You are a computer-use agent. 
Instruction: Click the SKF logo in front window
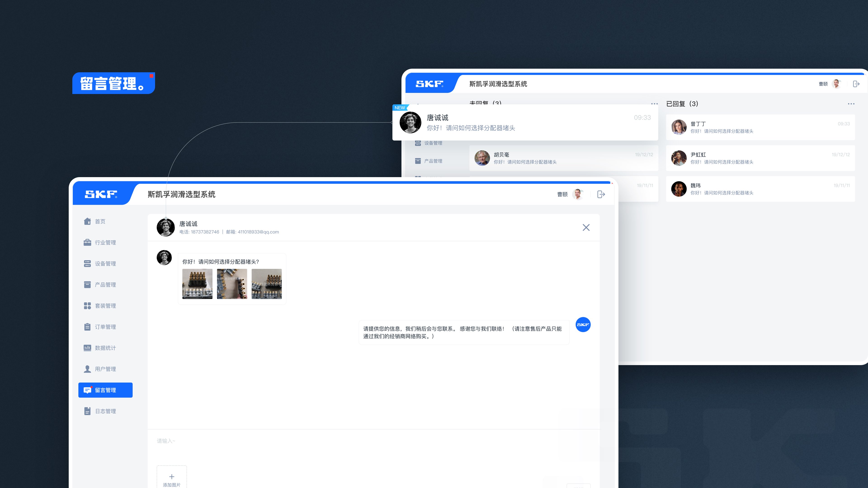(101, 194)
